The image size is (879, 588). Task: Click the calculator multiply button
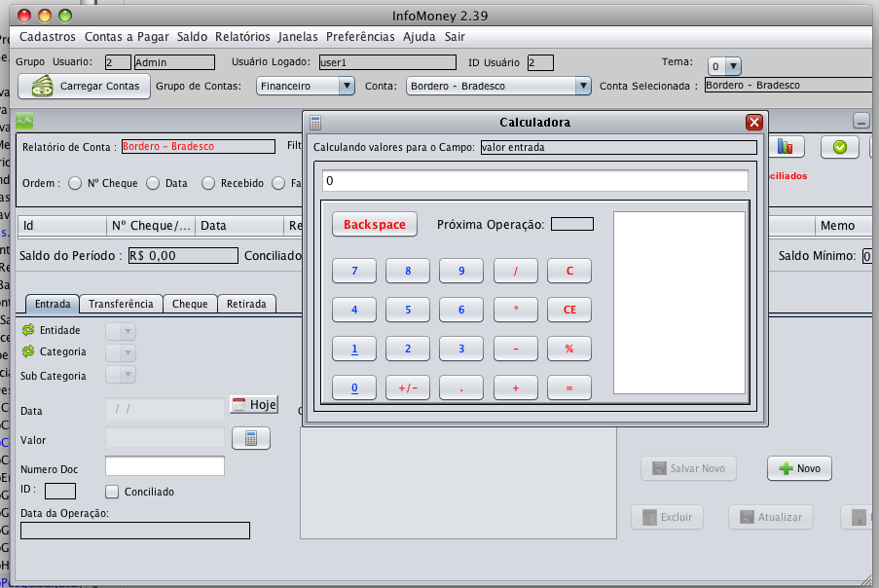click(516, 310)
